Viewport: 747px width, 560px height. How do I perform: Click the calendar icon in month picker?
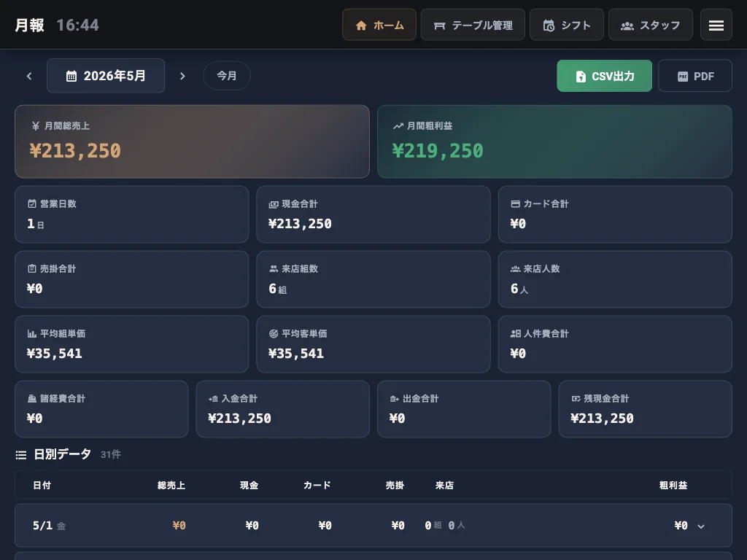71,76
